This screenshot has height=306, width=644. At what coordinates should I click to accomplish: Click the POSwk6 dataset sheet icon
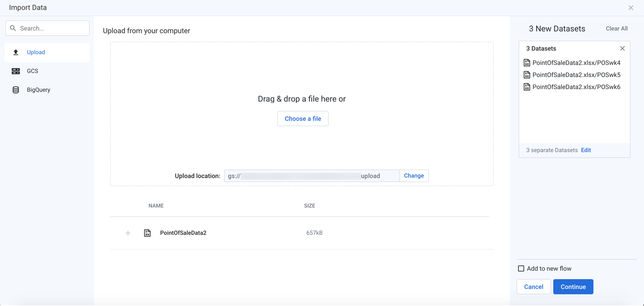[x=527, y=87]
